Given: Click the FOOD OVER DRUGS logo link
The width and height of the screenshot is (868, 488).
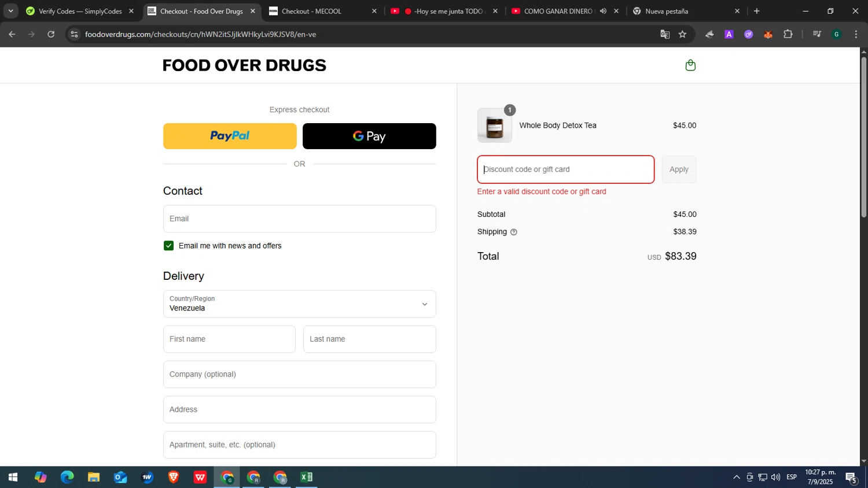Looking at the screenshot, I should tap(244, 65).
